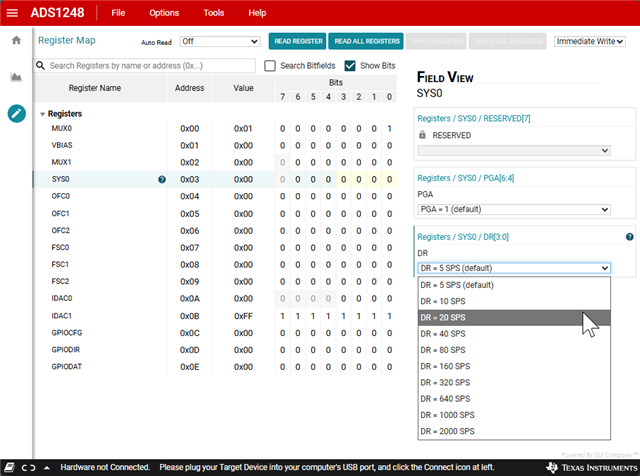
Task: Click the SYS0 row help icon
Action: 162,180
